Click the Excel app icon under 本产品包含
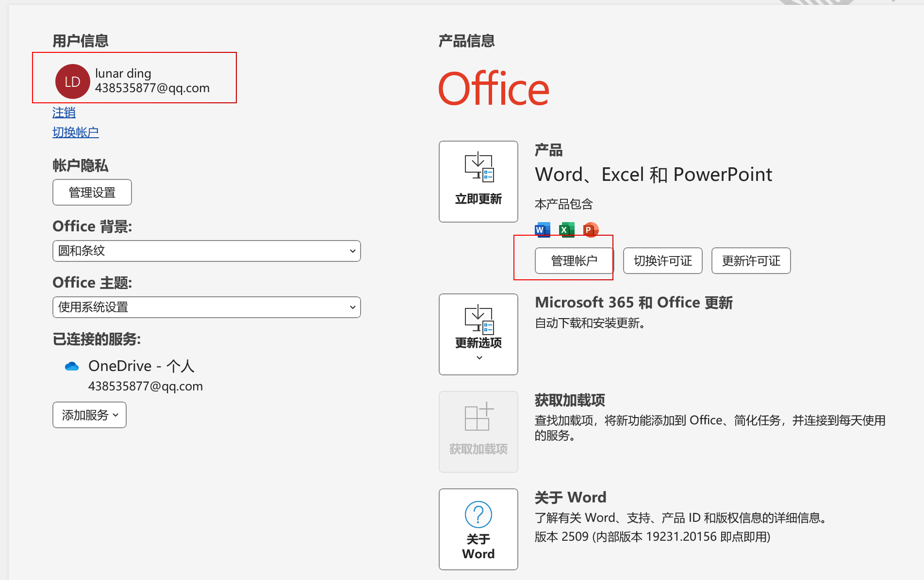 [x=567, y=229]
